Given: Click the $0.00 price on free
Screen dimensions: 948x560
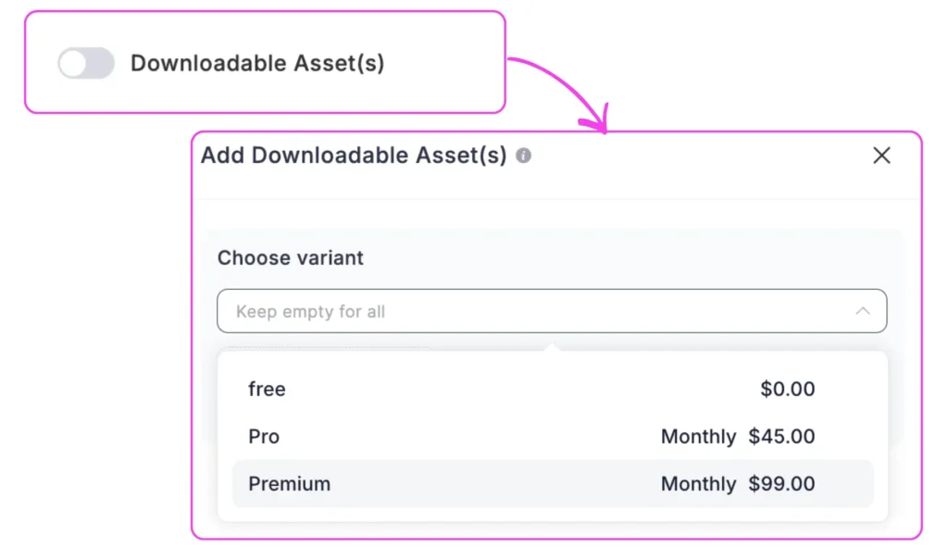Looking at the screenshot, I should [788, 389].
